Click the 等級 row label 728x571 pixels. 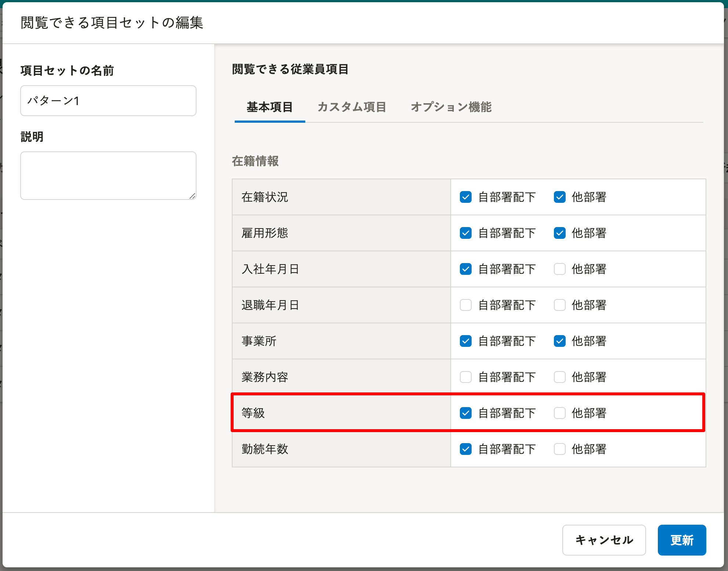coord(253,413)
